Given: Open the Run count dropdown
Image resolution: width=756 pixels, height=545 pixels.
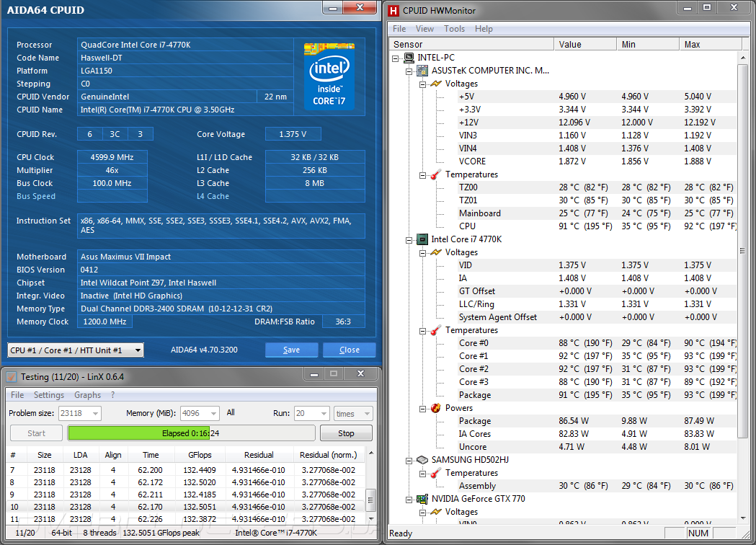Looking at the screenshot, I should pyautogui.click(x=312, y=413).
